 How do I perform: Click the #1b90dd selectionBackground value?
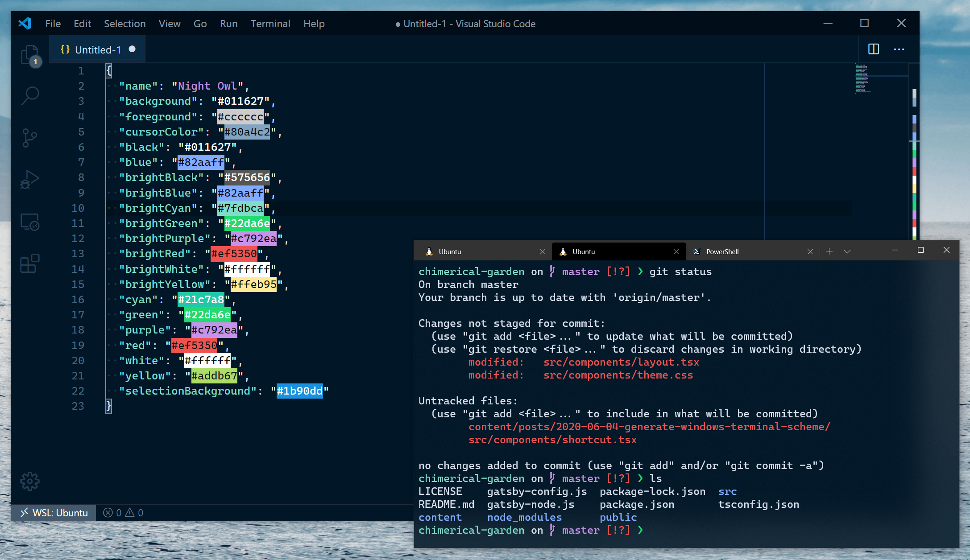coord(300,391)
